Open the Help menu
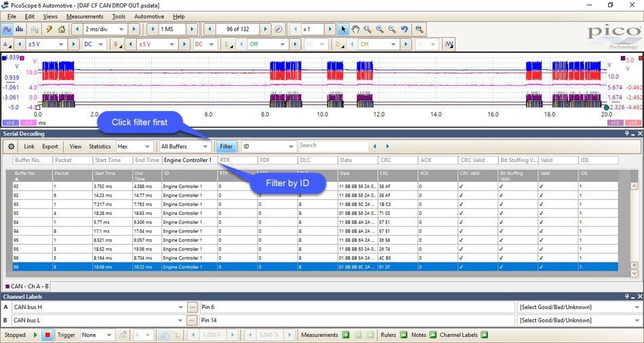The height and width of the screenshot is (343, 644). click(179, 16)
